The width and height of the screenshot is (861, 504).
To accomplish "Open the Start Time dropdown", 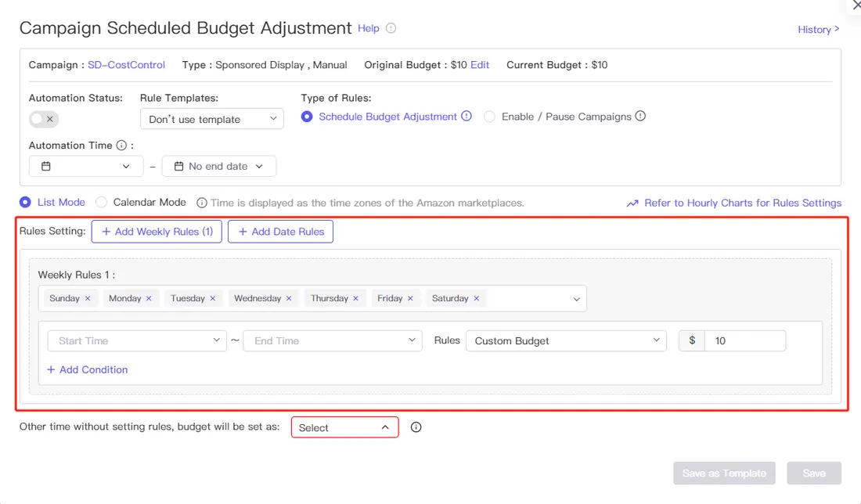I will (x=137, y=341).
